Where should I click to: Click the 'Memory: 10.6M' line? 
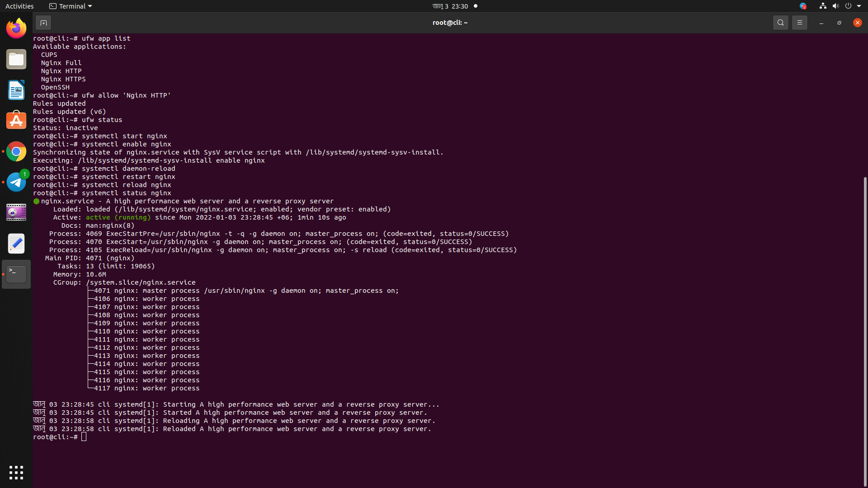click(80, 274)
